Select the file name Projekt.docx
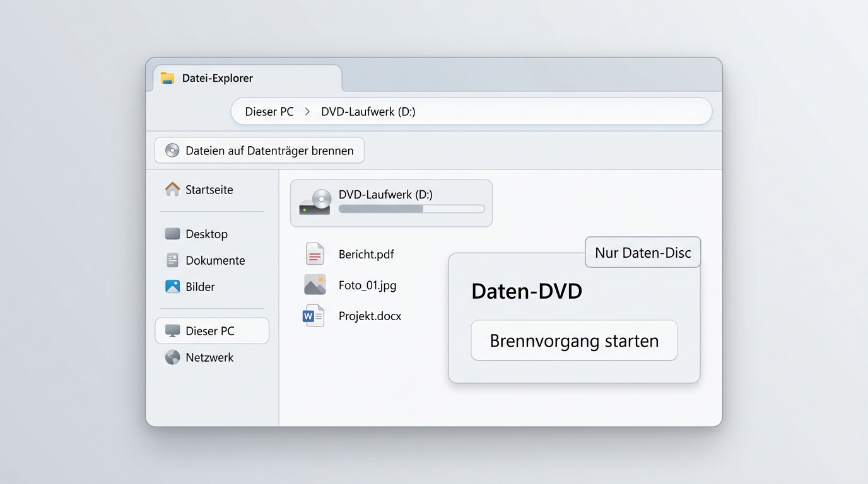868x484 pixels. click(x=370, y=316)
